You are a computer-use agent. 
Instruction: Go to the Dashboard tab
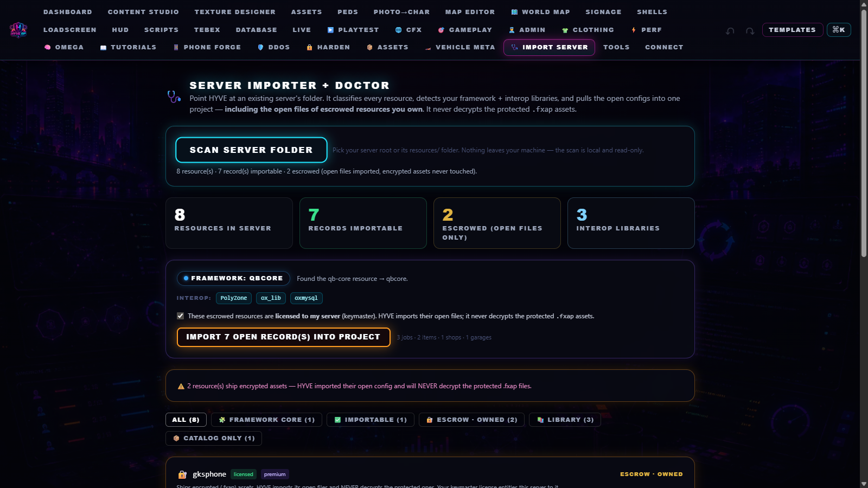click(68, 12)
